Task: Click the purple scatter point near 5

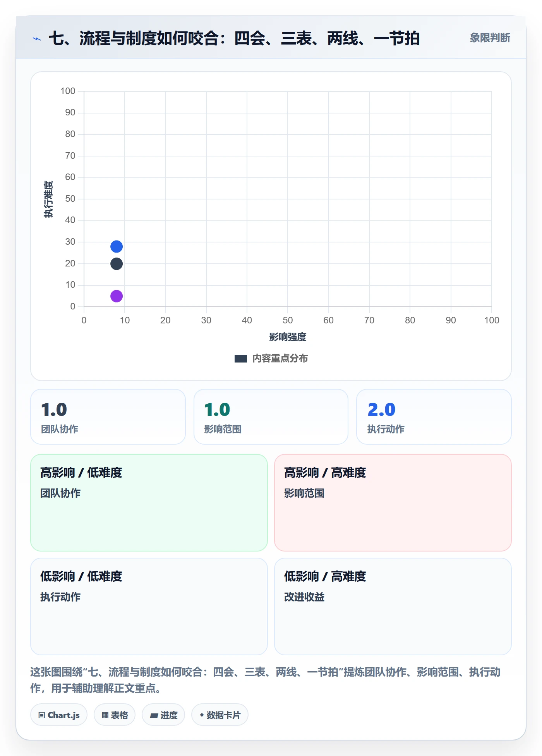Action: click(x=117, y=296)
